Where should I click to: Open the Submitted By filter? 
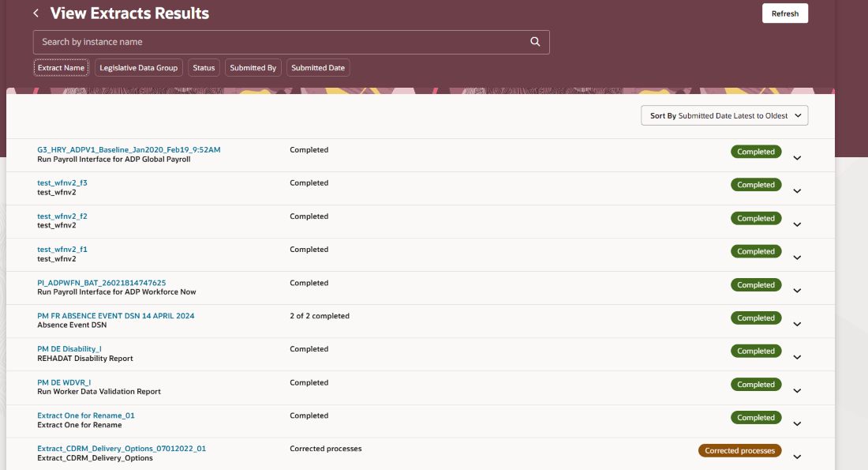tap(253, 67)
